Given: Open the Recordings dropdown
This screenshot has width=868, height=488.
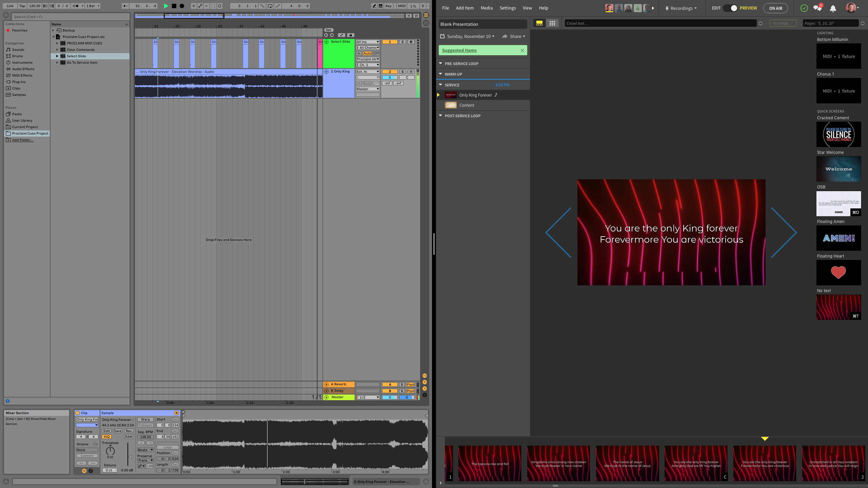Looking at the screenshot, I should pyautogui.click(x=681, y=8).
